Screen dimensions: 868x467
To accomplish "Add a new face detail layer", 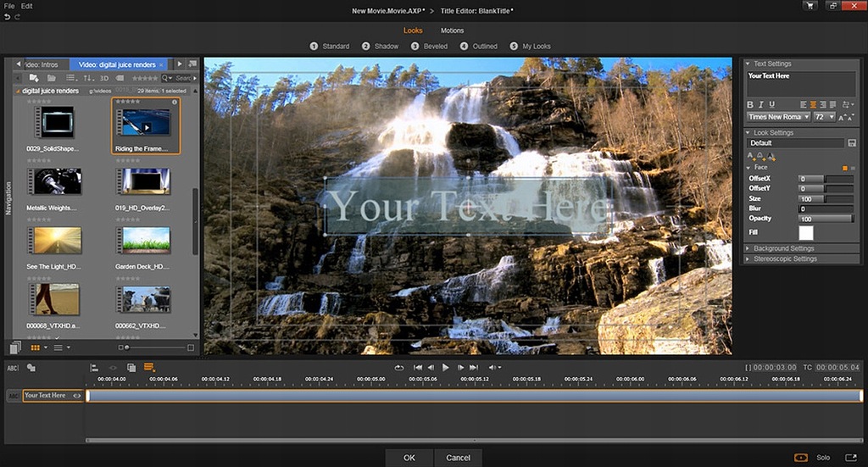I will tap(751, 157).
